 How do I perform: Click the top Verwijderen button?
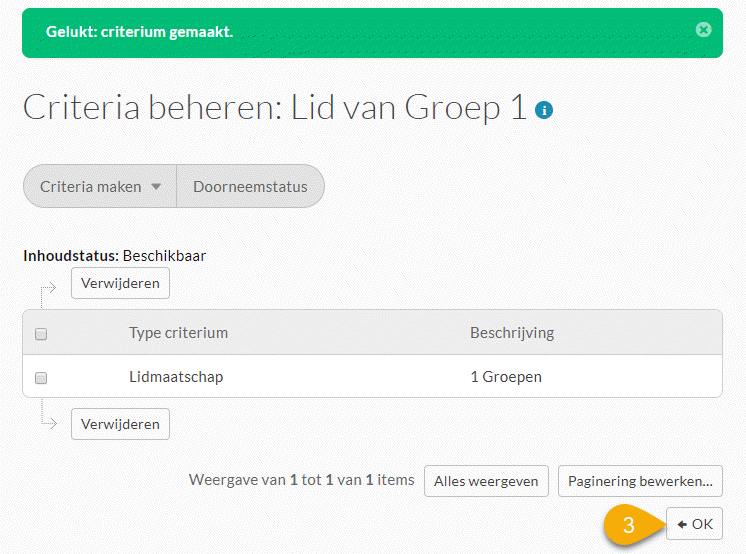click(x=120, y=283)
